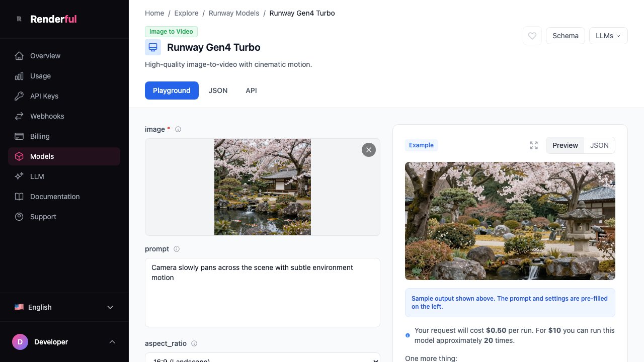Open the Usage page in the sidebar
Image resolution: width=644 pixels, height=362 pixels.
[40, 76]
